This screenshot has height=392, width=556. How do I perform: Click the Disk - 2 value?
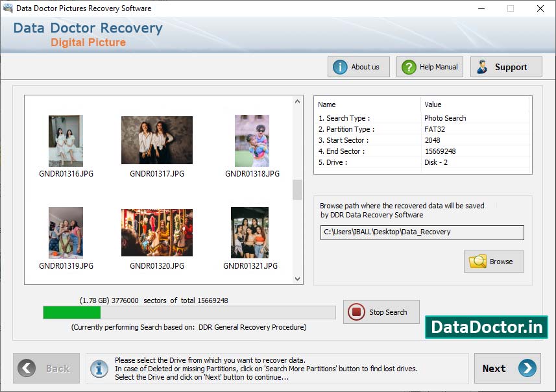436,162
